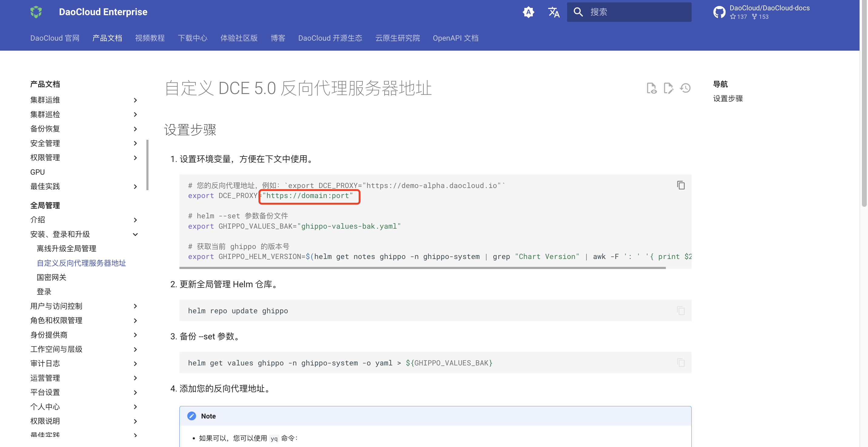The image size is (868, 447).
Task: Open 离线升级全局管理 page
Action: pos(66,249)
